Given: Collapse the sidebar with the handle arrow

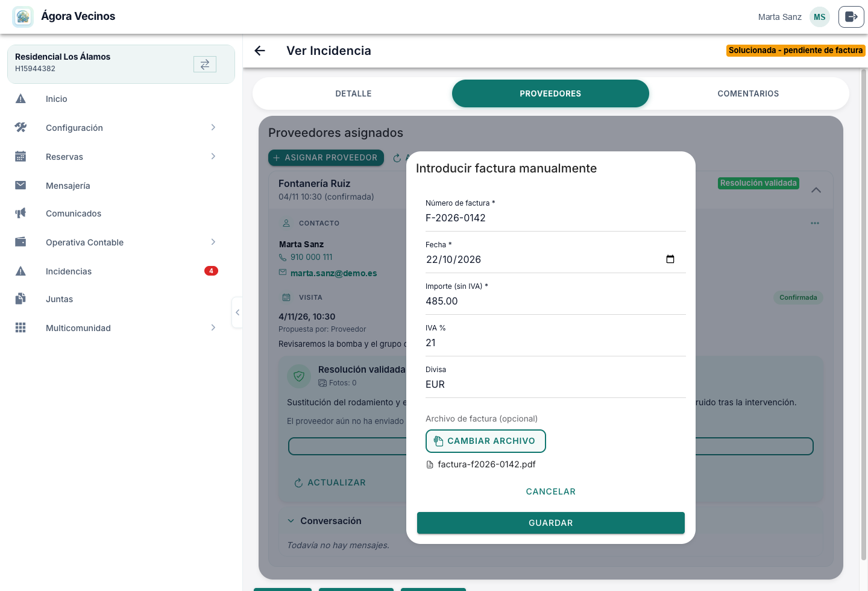Looking at the screenshot, I should tap(237, 312).
